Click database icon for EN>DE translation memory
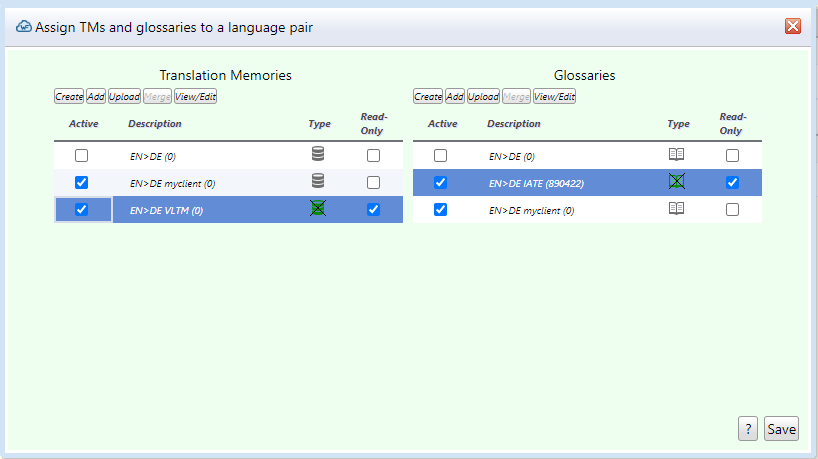 pos(318,155)
